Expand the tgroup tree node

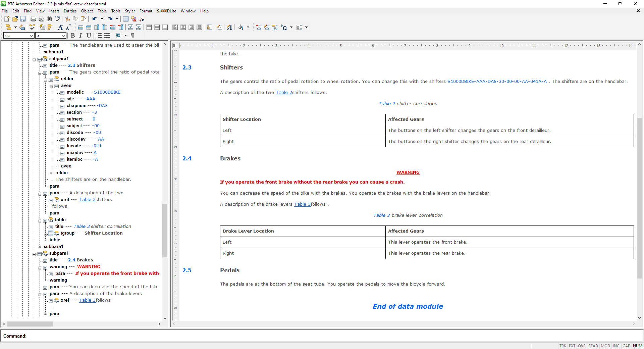tap(45, 234)
